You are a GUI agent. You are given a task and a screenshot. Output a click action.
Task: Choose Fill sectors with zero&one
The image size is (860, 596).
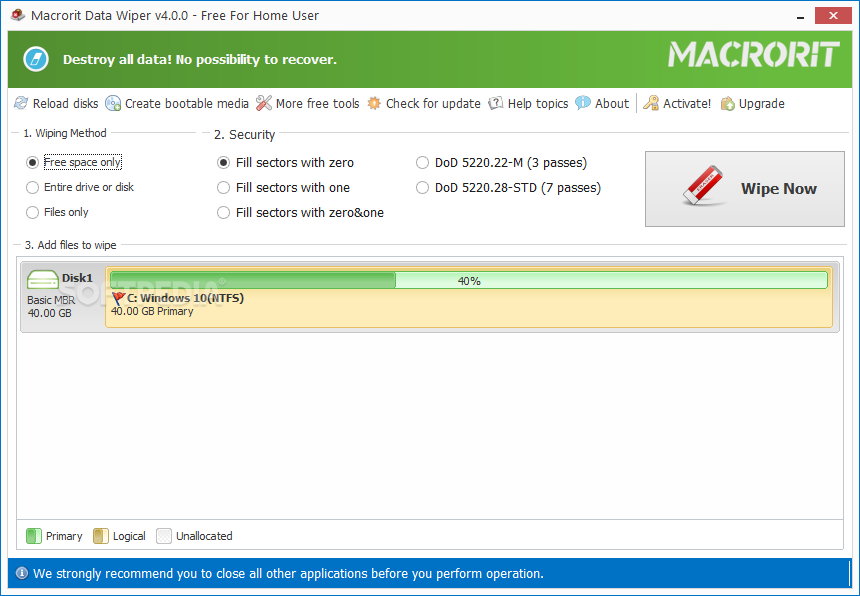click(x=301, y=213)
